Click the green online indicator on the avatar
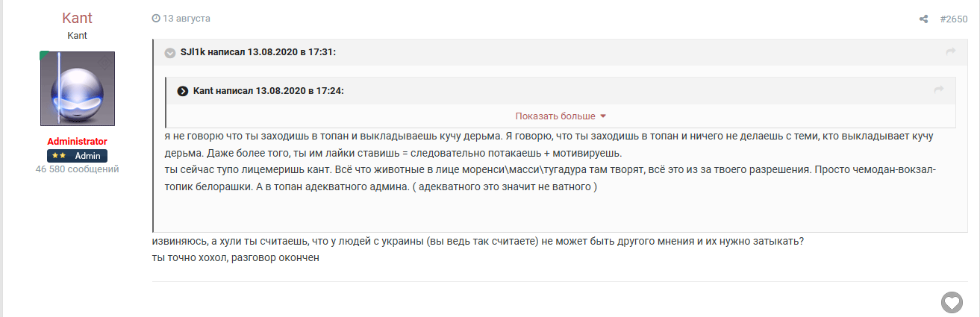The width and height of the screenshot is (980, 317). pos(44,55)
